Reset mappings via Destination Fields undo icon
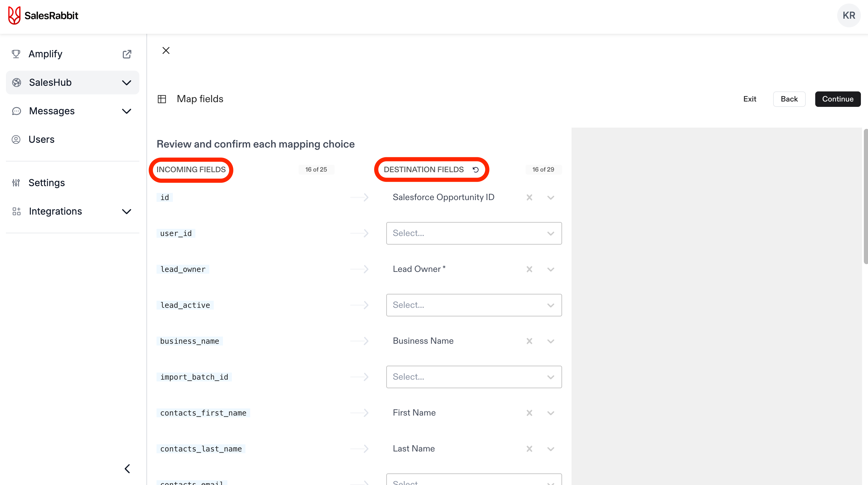The image size is (868, 485). 476,170
